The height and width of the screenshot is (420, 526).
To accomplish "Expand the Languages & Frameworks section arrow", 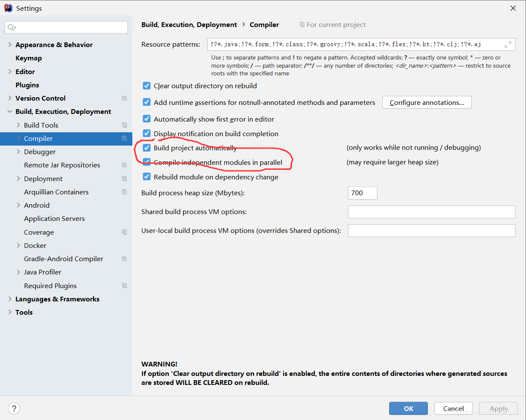I will point(10,299).
